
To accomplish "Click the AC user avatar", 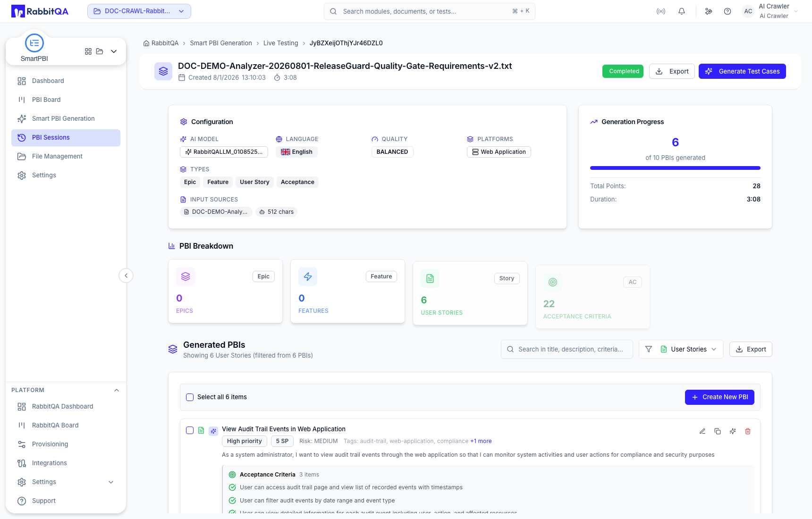I will [748, 11].
